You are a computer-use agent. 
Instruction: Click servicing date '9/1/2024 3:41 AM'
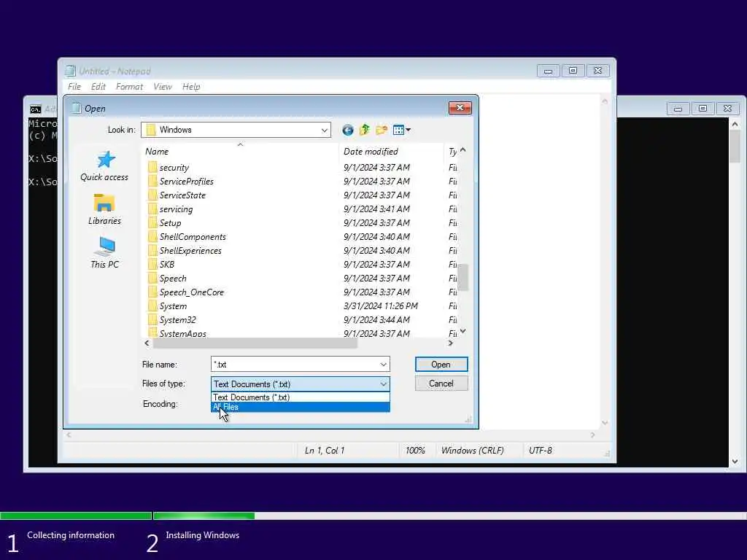point(376,209)
